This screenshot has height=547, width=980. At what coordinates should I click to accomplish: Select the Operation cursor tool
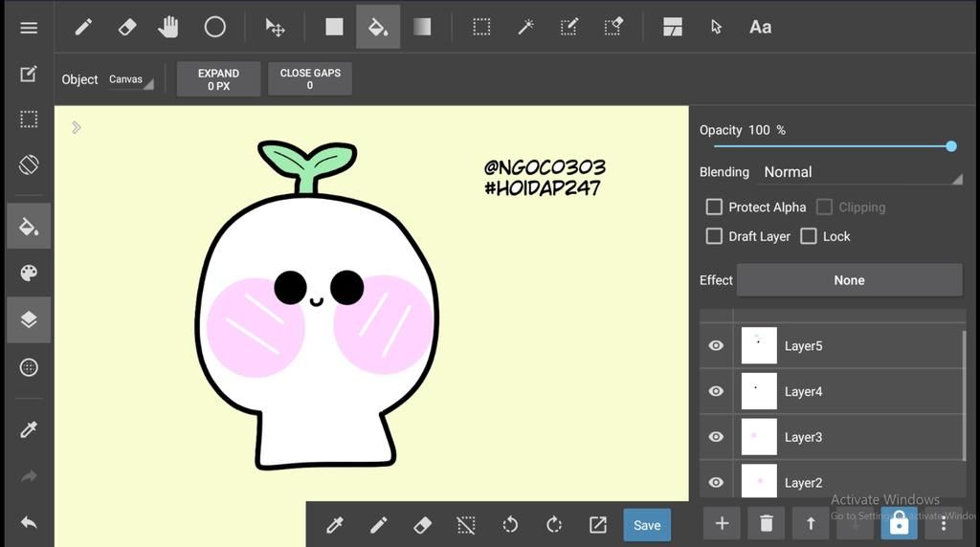716,27
